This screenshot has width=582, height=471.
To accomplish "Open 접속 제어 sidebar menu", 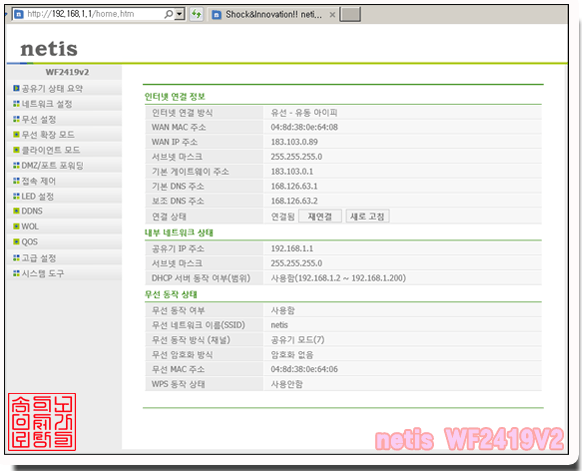I will [x=39, y=181].
